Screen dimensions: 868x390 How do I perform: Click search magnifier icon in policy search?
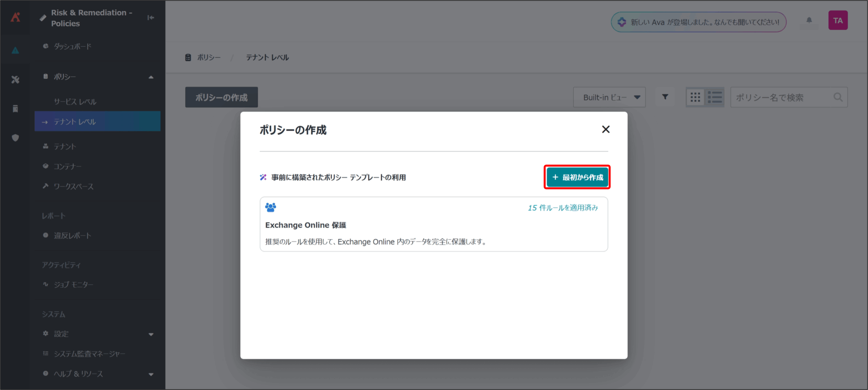click(x=838, y=97)
